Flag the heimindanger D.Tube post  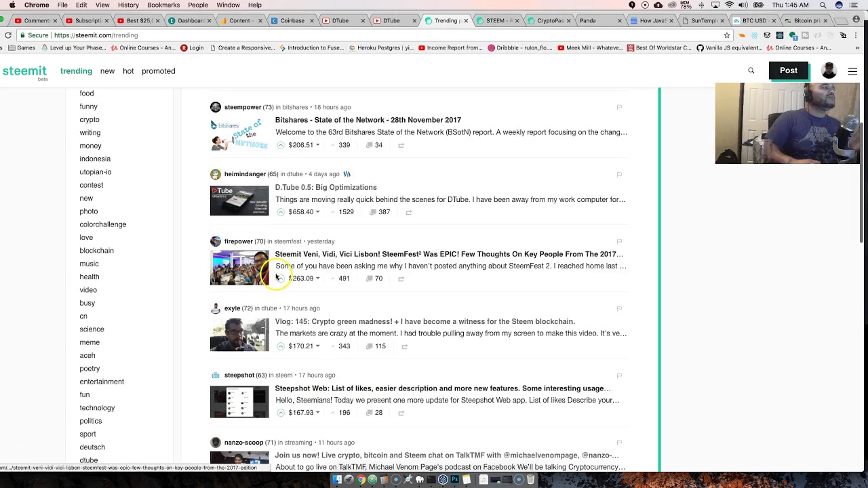(x=619, y=174)
